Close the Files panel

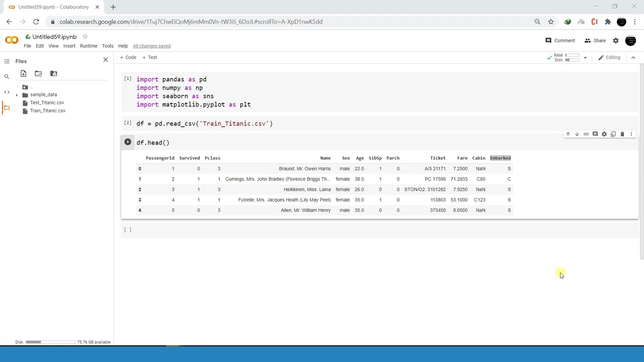tap(106, 60)
